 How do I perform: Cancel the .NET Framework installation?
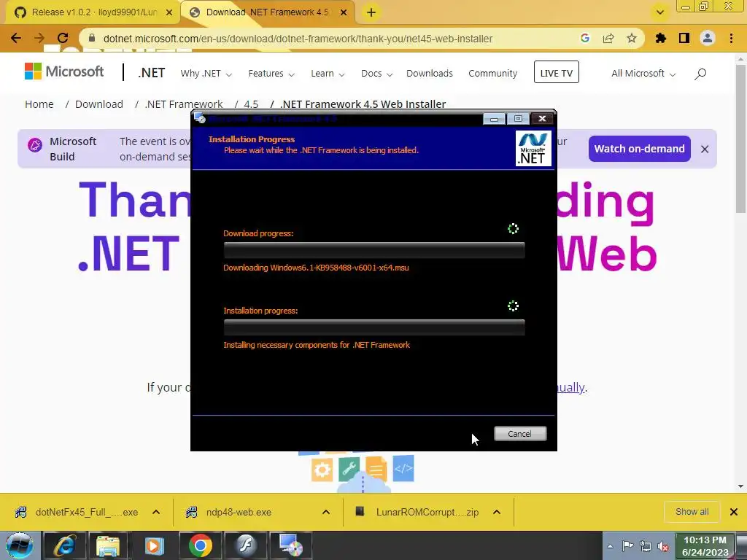pyautogui.click(x=519, y=434)
